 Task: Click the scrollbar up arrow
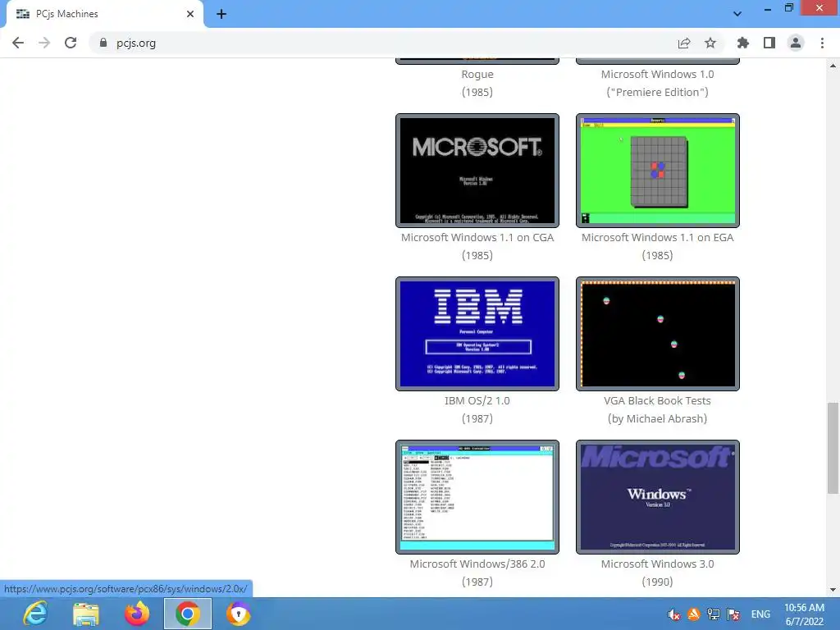click(833, 66)
